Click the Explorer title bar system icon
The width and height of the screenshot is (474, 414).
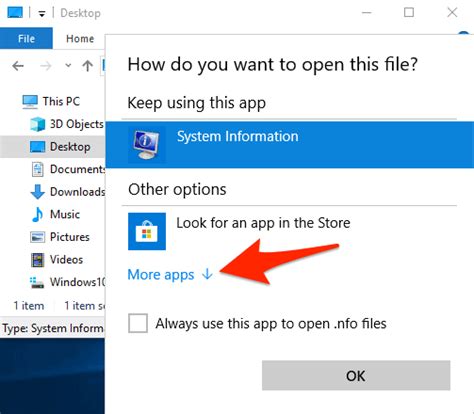click(15, 13)
